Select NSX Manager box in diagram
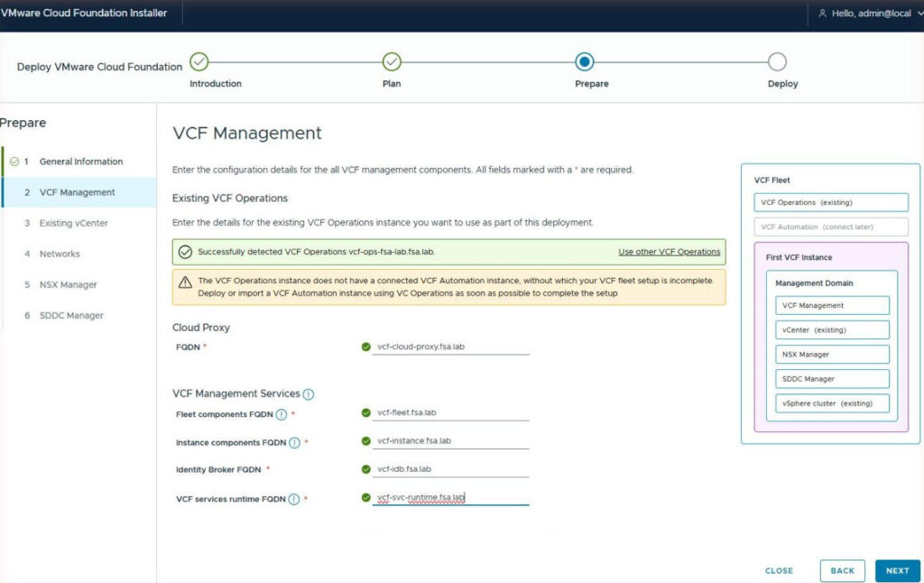This screenshot has width=924, height=583. pos(832,355)
